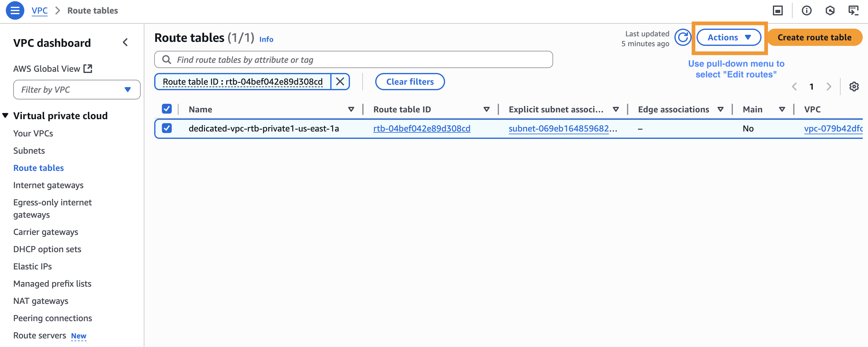Image resolution: width=868 pixels, height=347 pixels.
Task: Collapse the Virtual private cloud section
Action: pos(6,116)
